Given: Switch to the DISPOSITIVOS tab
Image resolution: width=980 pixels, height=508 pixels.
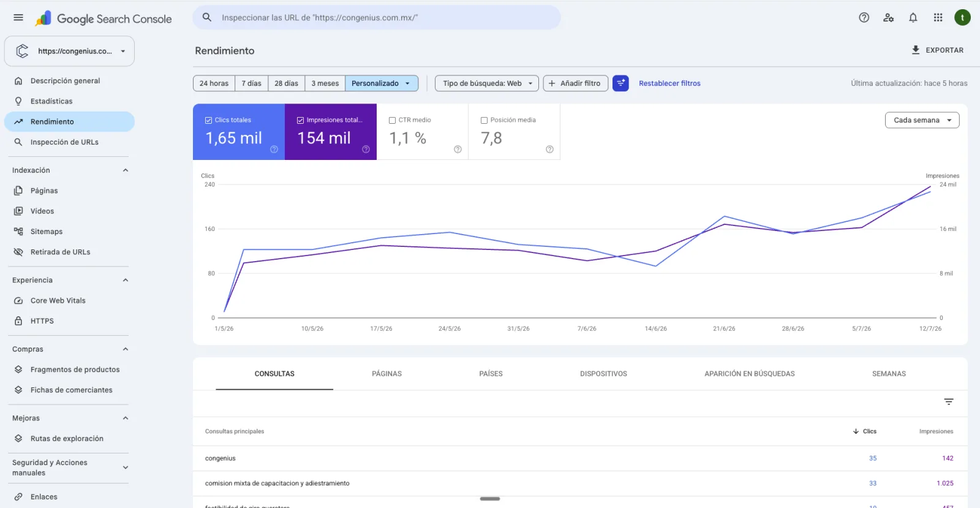Looking at the screenshot, I should click(x=604, y=374).
